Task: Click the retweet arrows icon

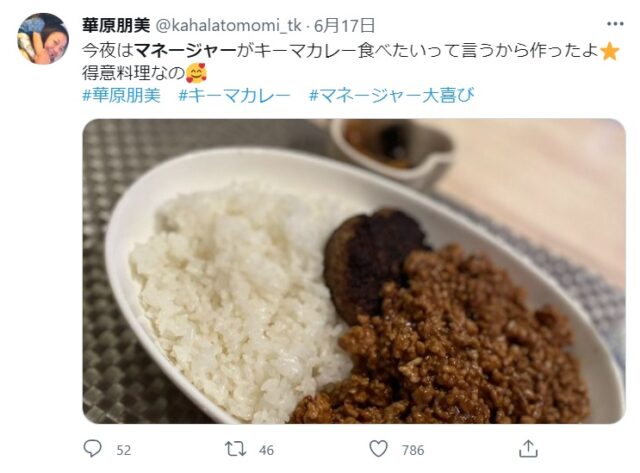Action: point(236,449)
